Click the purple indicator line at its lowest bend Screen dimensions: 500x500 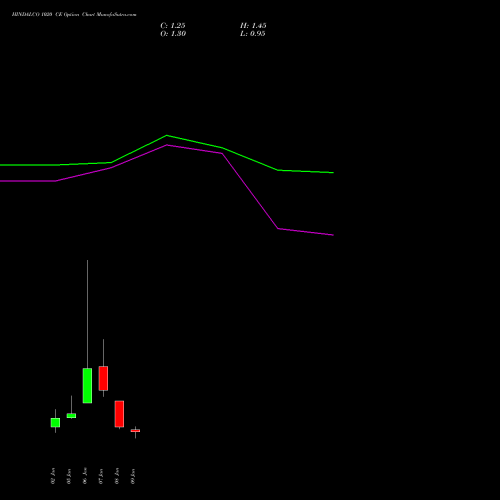pos(278,228)
